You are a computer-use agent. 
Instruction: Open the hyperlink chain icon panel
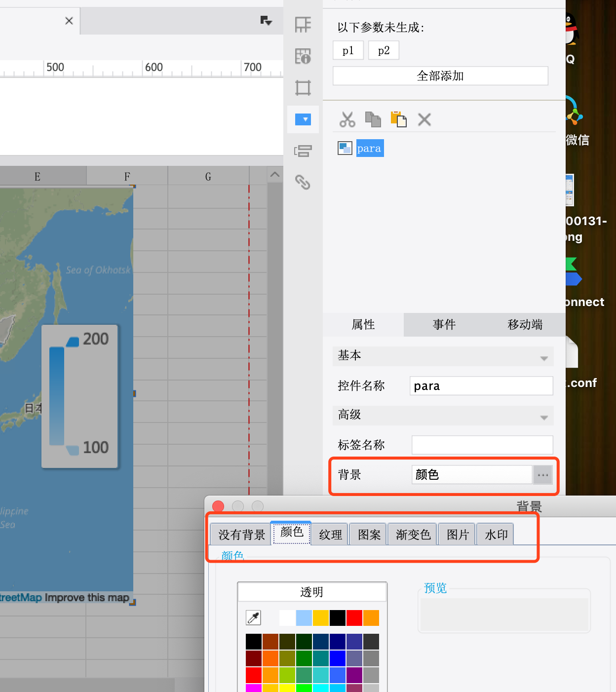pyautogui.click(x=303, y=182)
